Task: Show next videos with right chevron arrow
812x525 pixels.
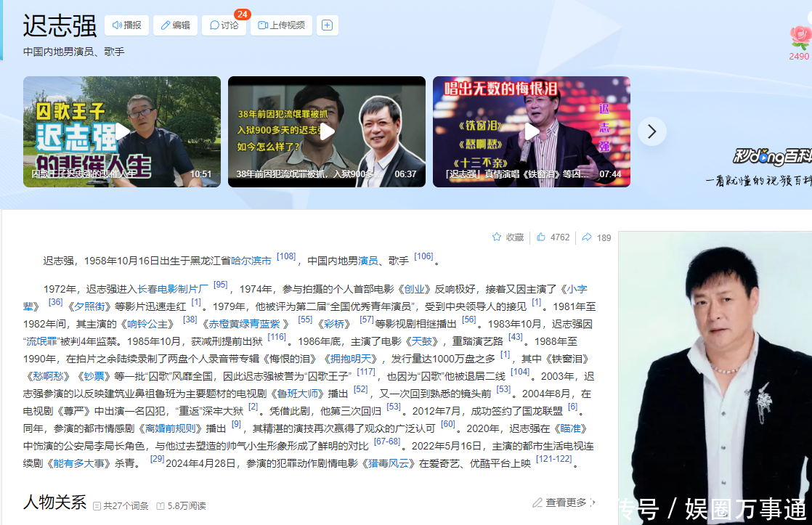Action: 651,131
